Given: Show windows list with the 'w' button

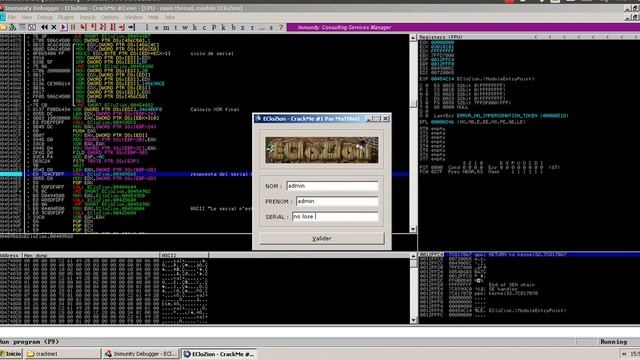Looking at the screenshot, I should click(185, 27).
